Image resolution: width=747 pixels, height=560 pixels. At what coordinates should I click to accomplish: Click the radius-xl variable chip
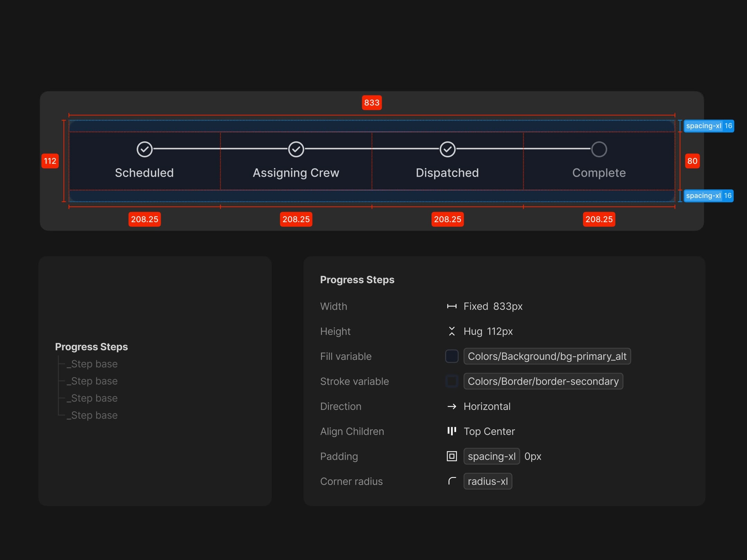[488, 481]
